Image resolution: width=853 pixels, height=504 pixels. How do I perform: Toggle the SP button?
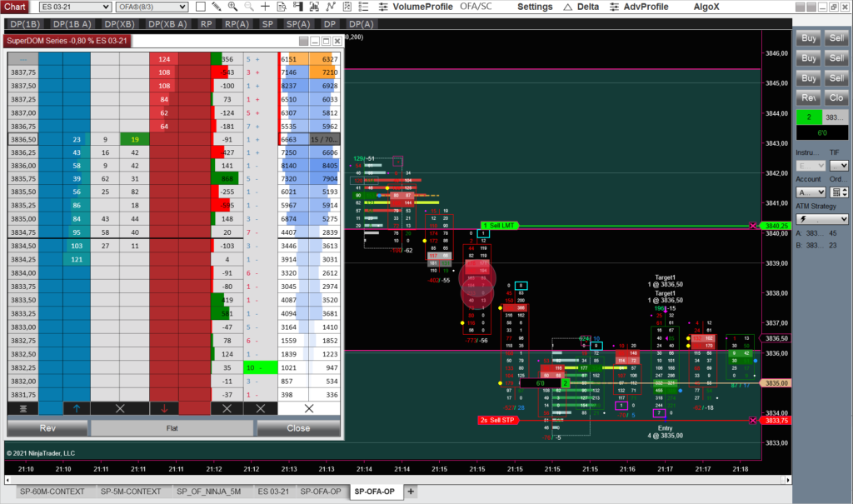[x=267, y=24]
